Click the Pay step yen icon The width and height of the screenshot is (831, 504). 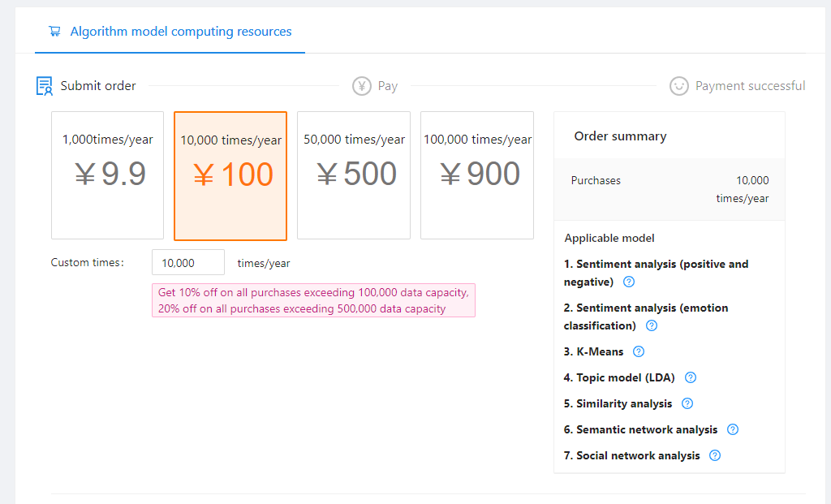tap(361, 86)
